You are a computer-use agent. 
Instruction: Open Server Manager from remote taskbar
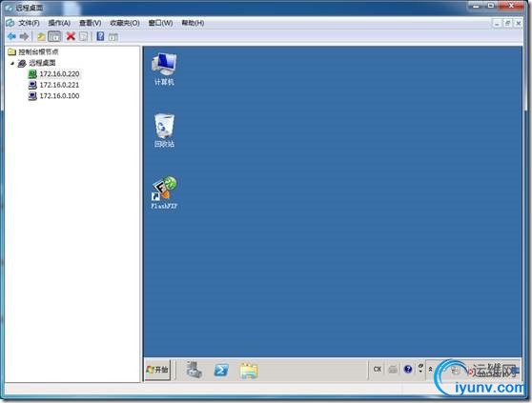coord(194,370)
